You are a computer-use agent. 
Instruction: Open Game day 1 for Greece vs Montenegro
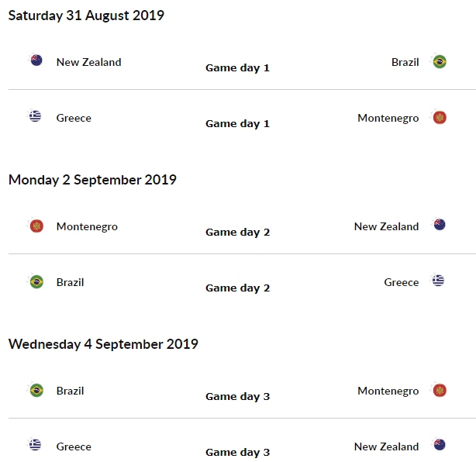(x=237, y=123)
